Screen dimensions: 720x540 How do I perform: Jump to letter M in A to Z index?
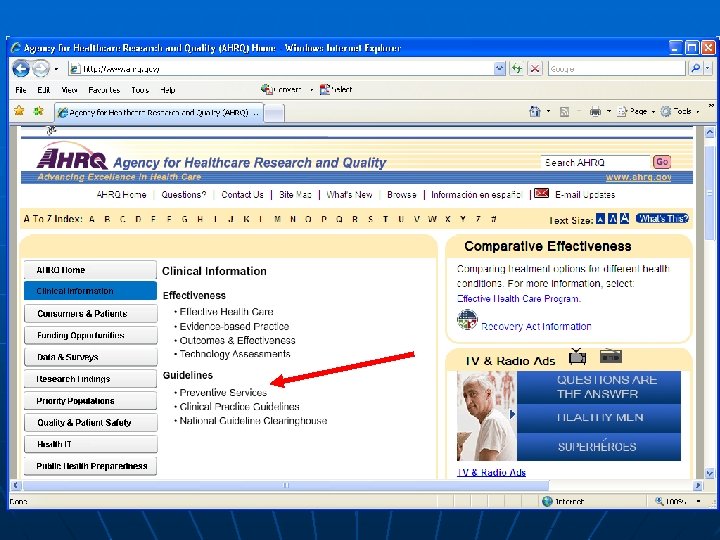[277, 219]
